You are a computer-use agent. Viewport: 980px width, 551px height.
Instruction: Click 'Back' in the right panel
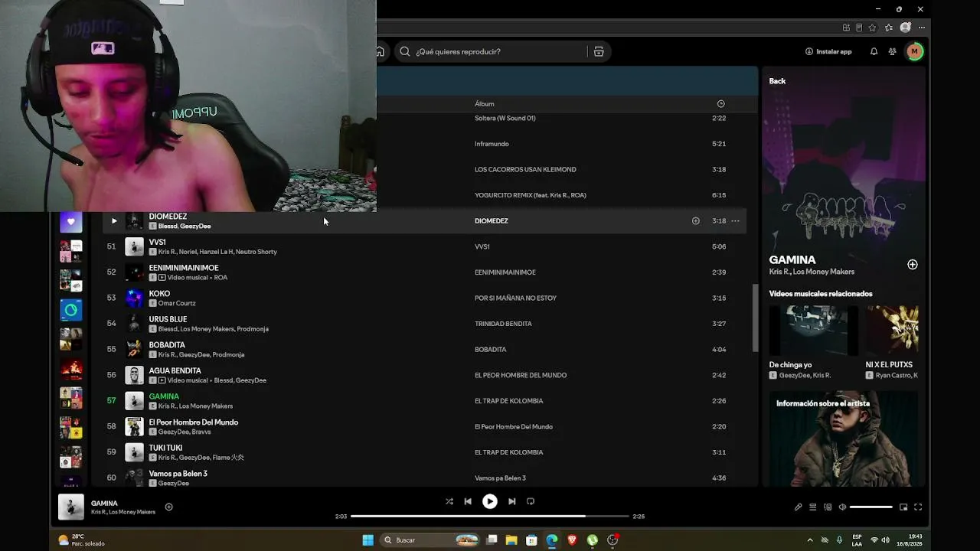click(x=777, y=81)
